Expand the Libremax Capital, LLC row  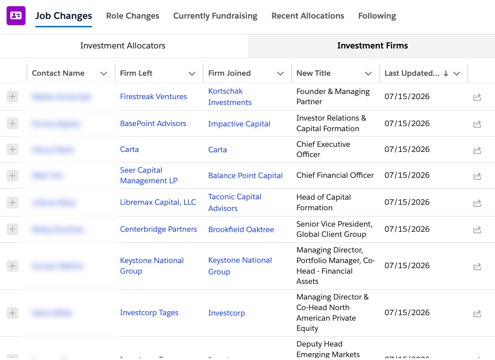(x=12, y=202)
